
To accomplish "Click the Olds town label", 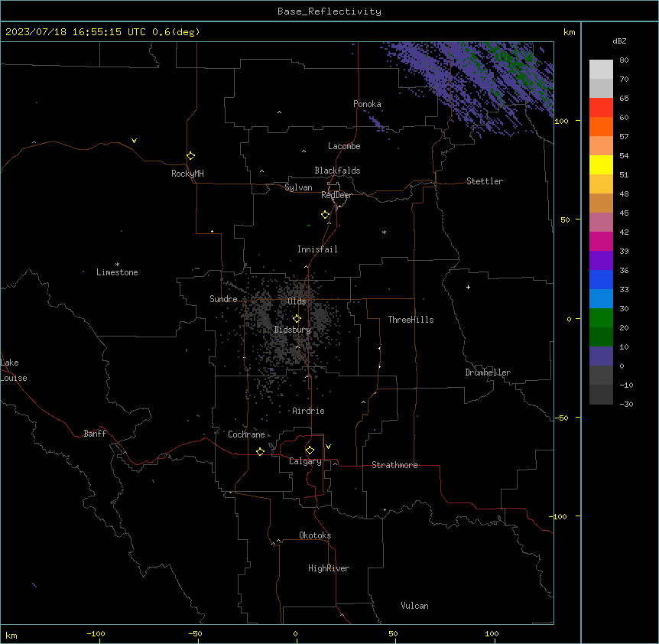I will [297, 301].
